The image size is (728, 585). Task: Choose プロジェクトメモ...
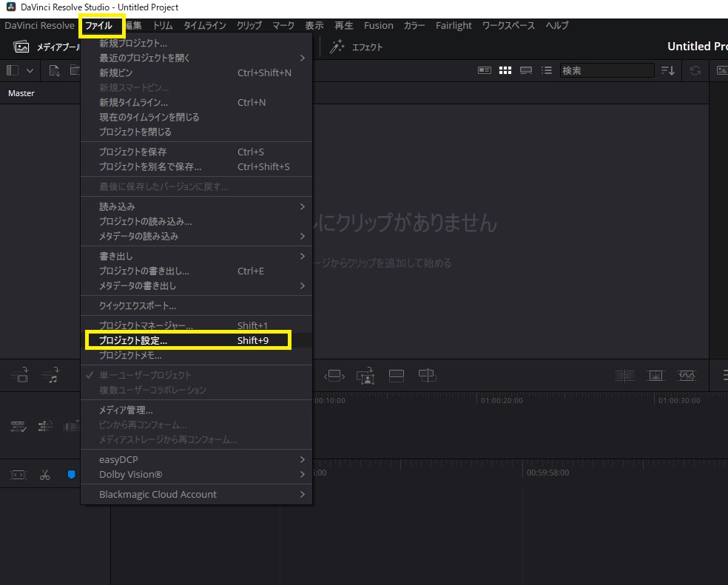click(x=196, y=355)
